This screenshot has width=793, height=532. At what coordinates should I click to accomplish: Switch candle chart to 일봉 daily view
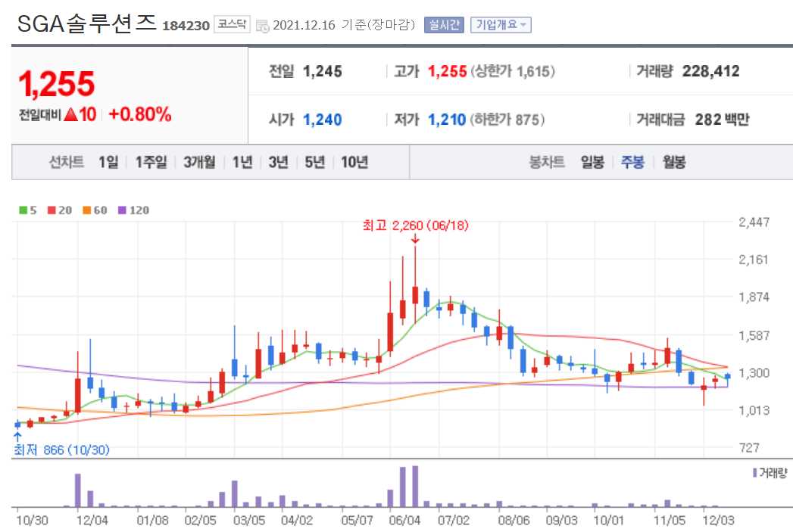(x=592, y=161)
